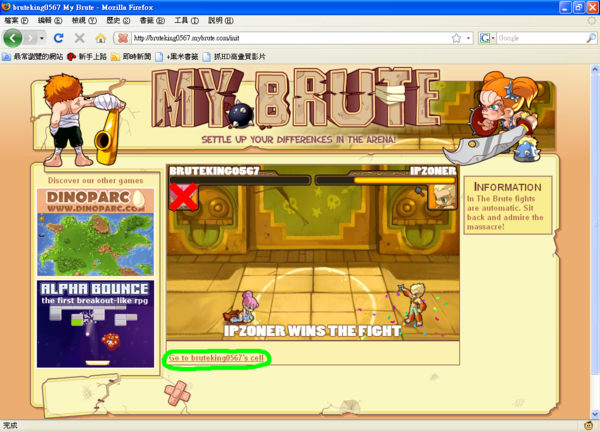Open the Alpha Bounce game banner
This screenshot has width=600, height=432.
[96, 324]
